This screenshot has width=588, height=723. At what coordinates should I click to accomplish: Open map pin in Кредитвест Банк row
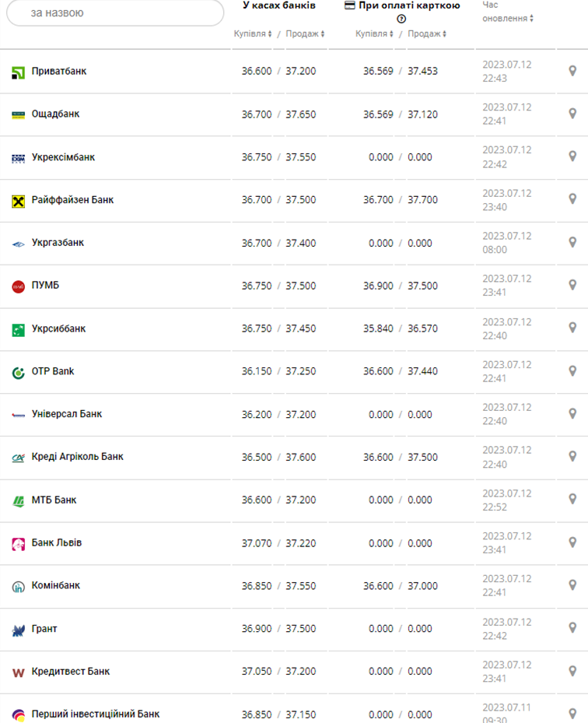(x=572, y=671)
